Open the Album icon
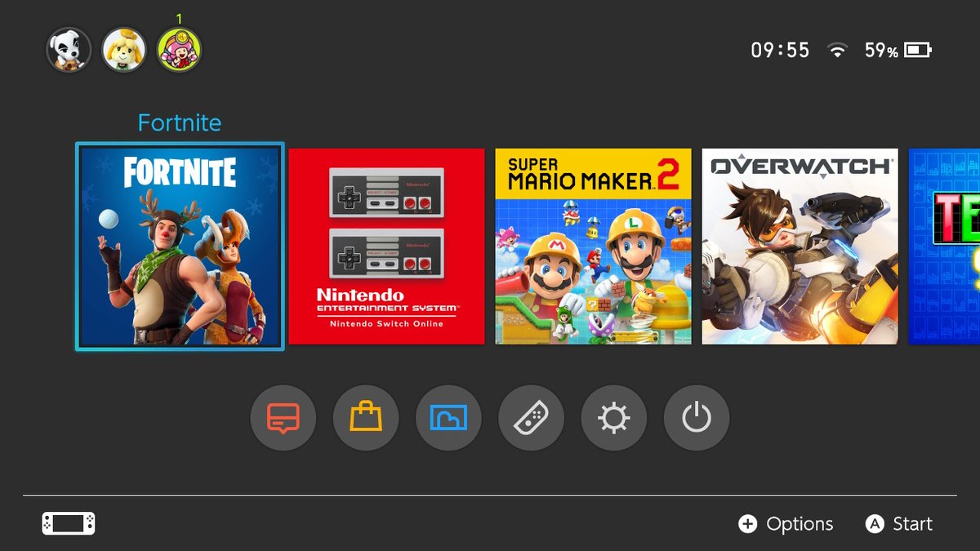Image resolution: width=980 pixels, height=551 pixels. 448,418
